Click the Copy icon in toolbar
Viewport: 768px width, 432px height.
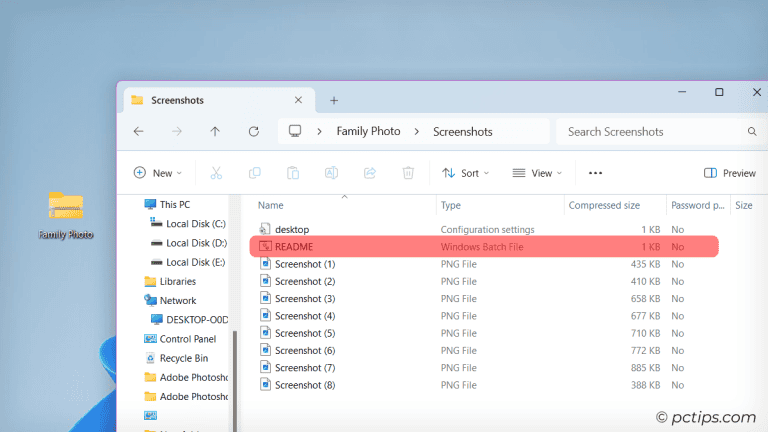pos(255,173)
